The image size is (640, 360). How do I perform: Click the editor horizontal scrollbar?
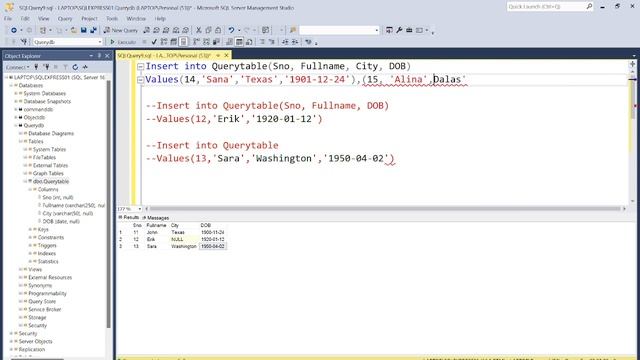(385, 209)
